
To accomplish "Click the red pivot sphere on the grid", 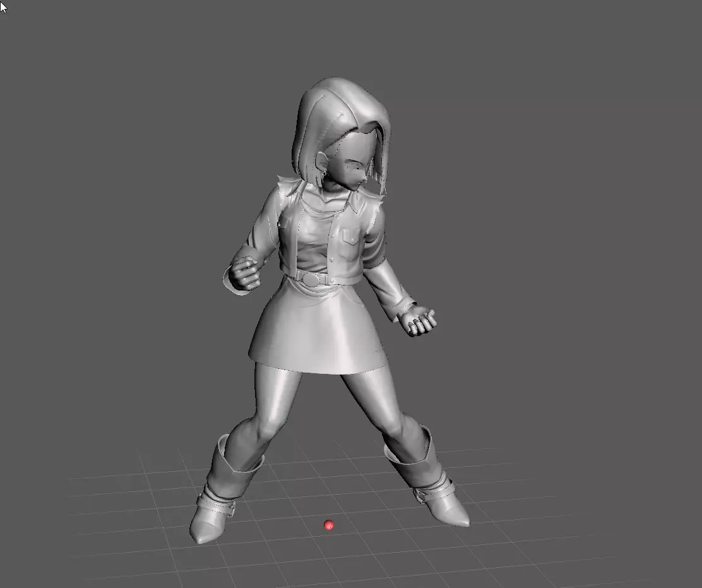I will coord(329,525).
